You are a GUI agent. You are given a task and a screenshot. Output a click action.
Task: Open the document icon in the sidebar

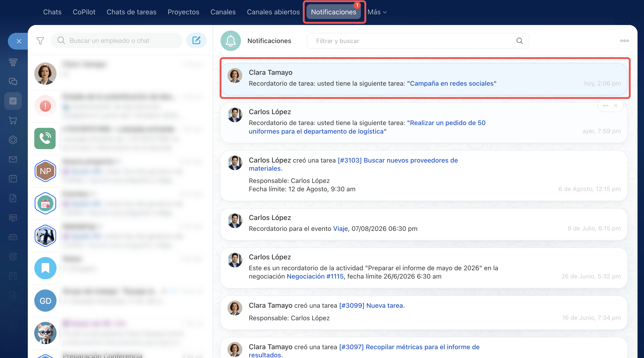point(13,198)
